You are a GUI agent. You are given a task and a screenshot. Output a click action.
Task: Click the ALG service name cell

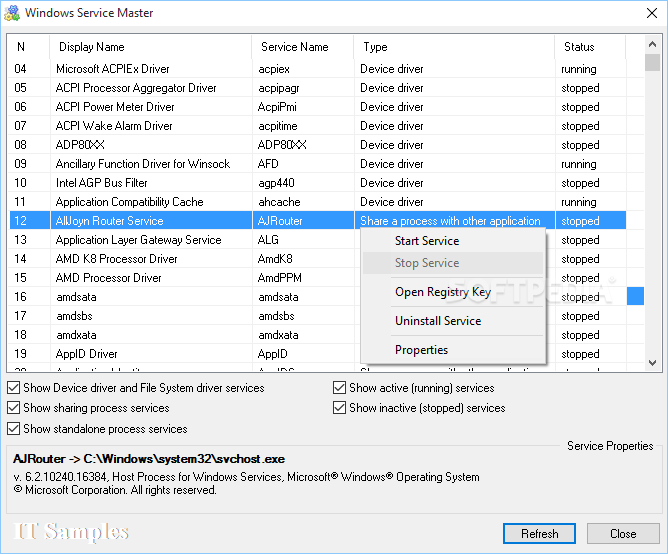pyautogui.click(x=303, y=240)
